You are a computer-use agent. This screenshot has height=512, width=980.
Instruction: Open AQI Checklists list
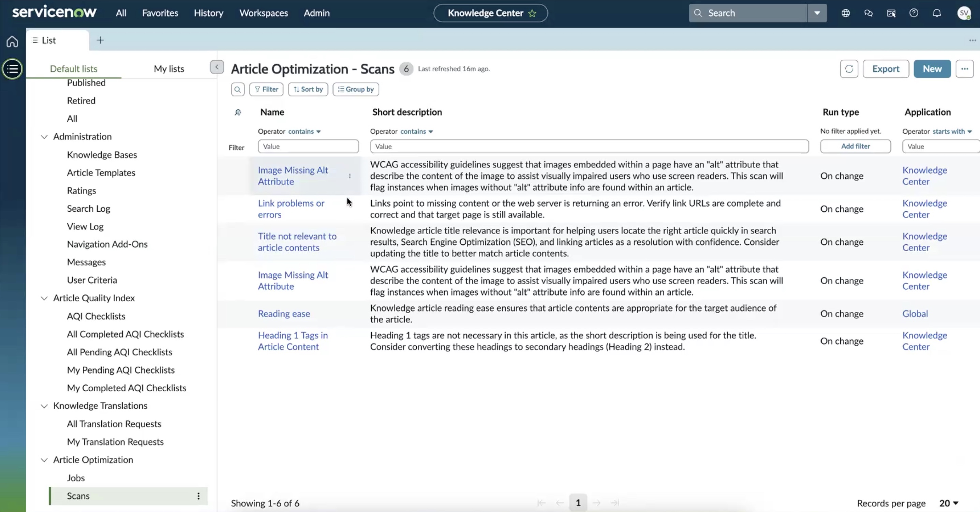click(96, 316)
